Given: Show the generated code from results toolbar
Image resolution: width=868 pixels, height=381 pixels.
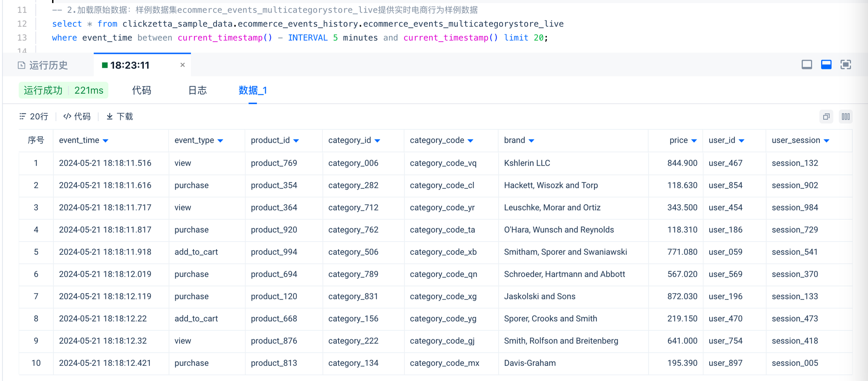Looking at the screenshot, I should tap(77, 117).
